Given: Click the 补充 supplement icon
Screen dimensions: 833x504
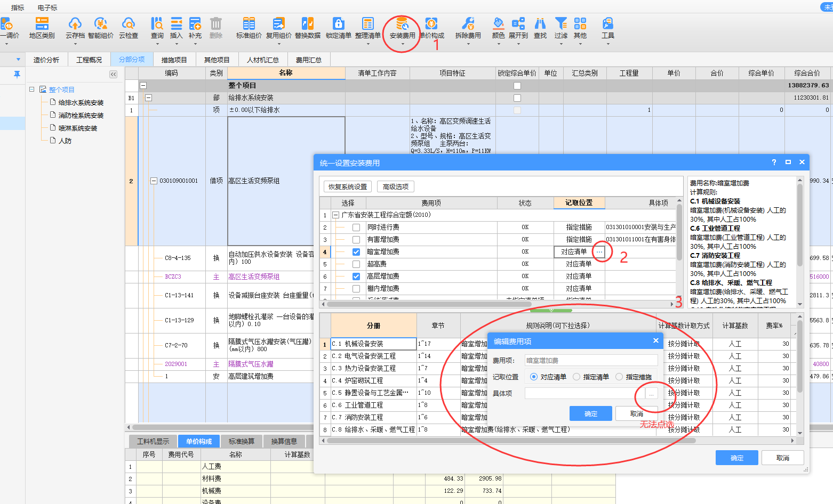Looking at the screenshot, I should coord(195,24).
